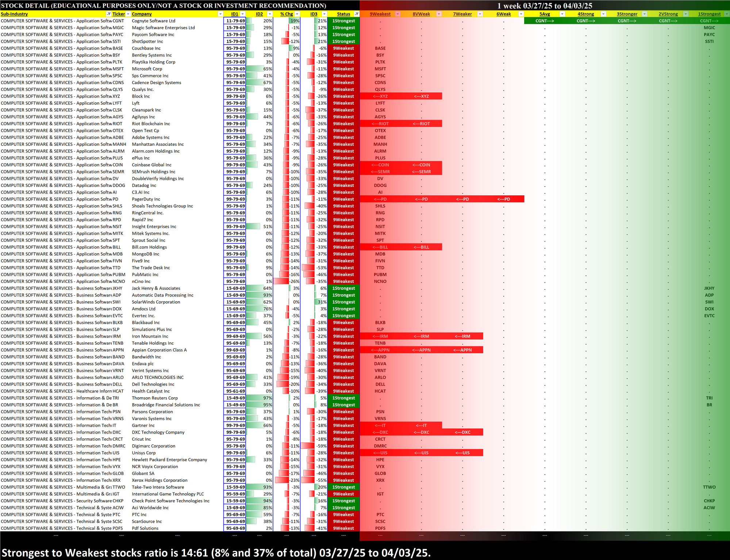
Task: Expand the 8VWeak column filter arrow
Action: pyautogui.click(x=439, y=14)
